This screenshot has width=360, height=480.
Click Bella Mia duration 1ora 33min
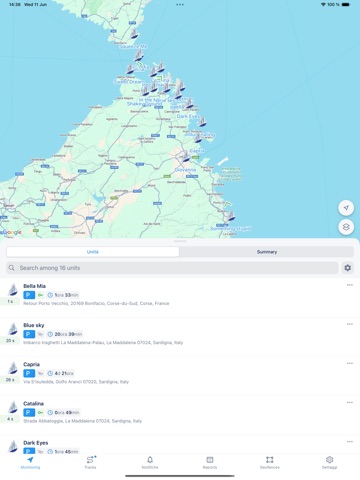click(x=63, y=295)
